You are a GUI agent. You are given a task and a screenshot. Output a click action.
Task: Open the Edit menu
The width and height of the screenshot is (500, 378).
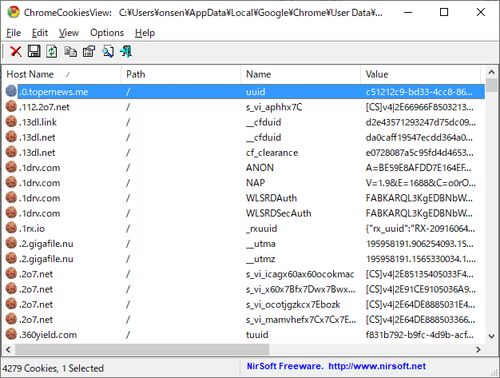click(40, 33)
